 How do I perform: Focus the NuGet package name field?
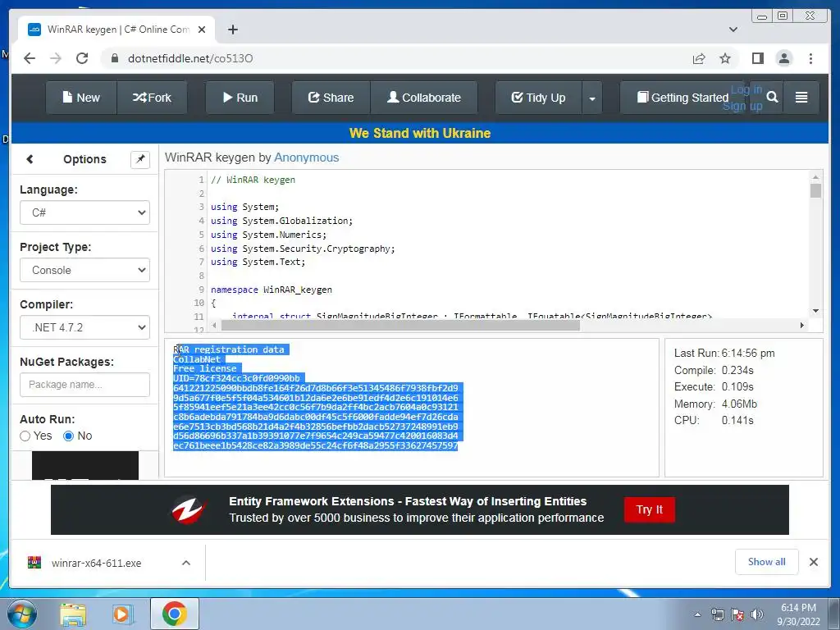pos(84,385)
